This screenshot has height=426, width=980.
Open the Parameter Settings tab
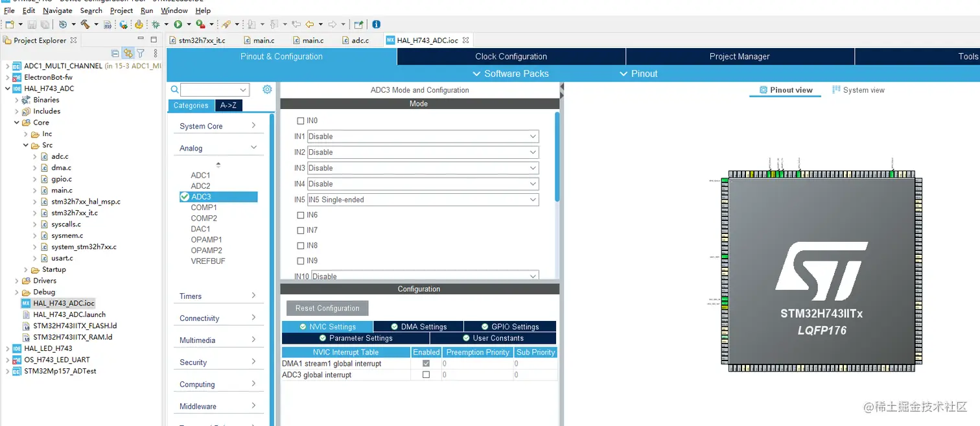point(356,338)
